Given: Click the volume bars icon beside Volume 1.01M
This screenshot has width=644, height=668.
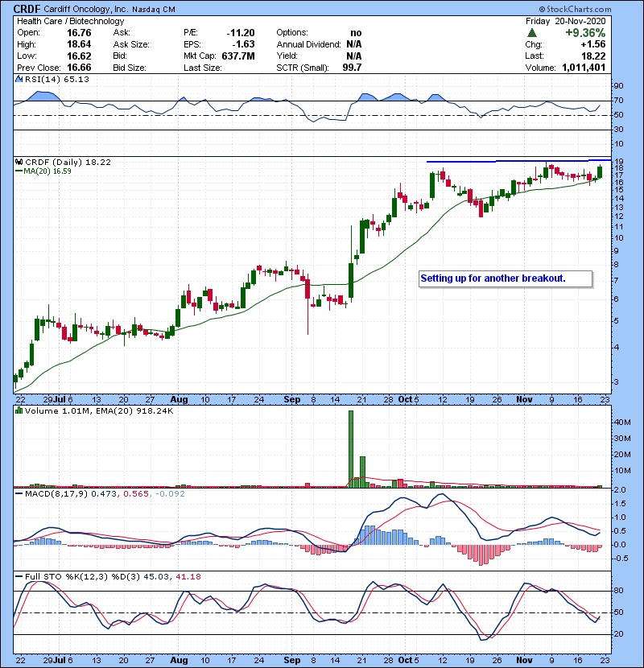Looking at the screenshot, I should pyautogui.click(x=19, y=410).
